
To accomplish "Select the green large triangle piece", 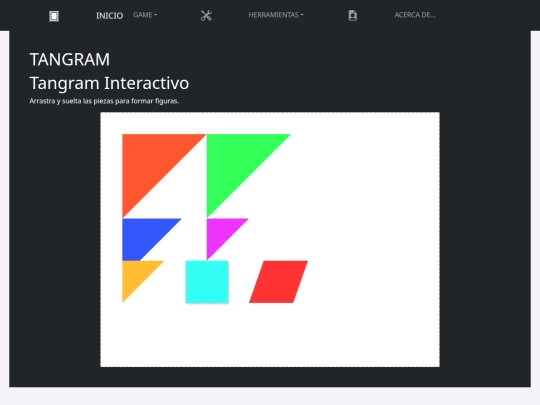I will click(x=234, y=162).
